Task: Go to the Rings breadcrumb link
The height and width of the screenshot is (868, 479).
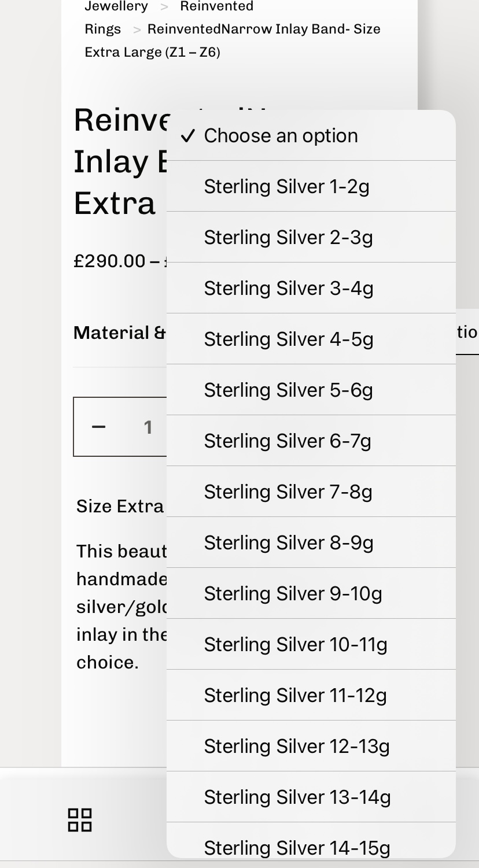Action: point(103,29)
